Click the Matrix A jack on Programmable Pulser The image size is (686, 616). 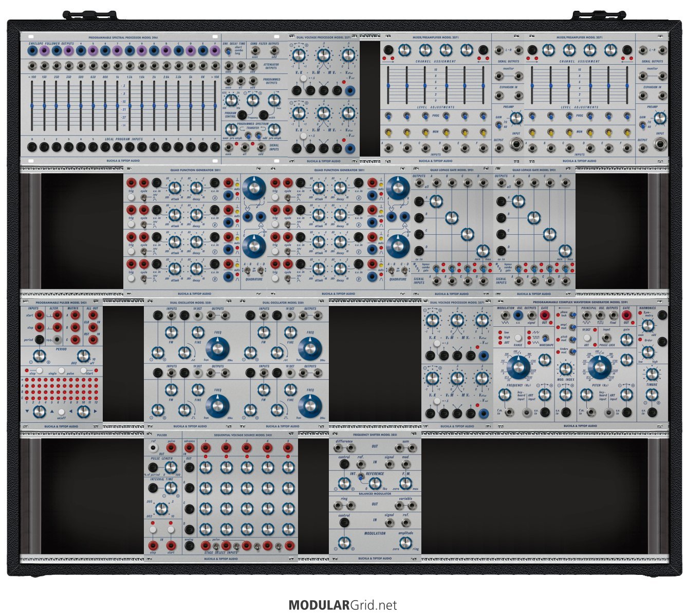(x=75, y=315)
